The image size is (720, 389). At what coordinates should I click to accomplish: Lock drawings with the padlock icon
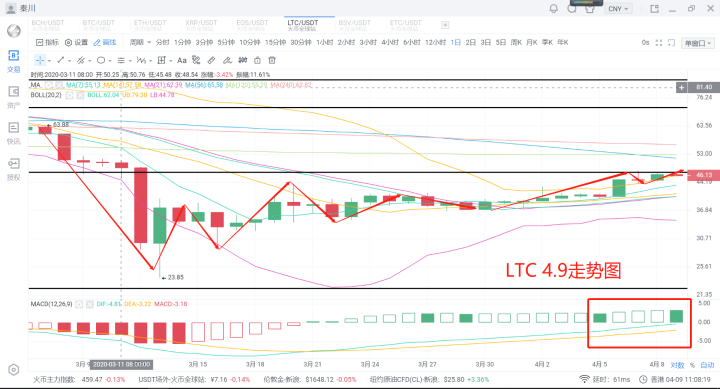[257, 60]
